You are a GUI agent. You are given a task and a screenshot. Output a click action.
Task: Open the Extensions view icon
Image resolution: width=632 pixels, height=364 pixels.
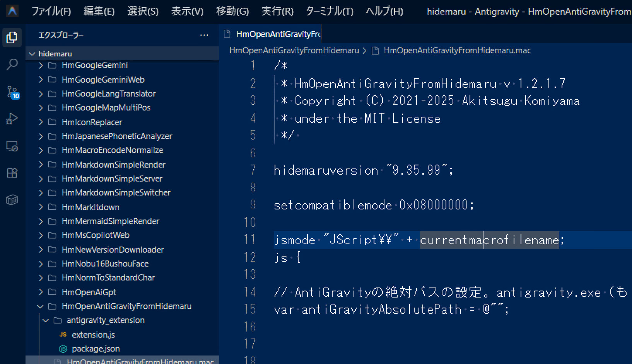click(x=12, y=173)
